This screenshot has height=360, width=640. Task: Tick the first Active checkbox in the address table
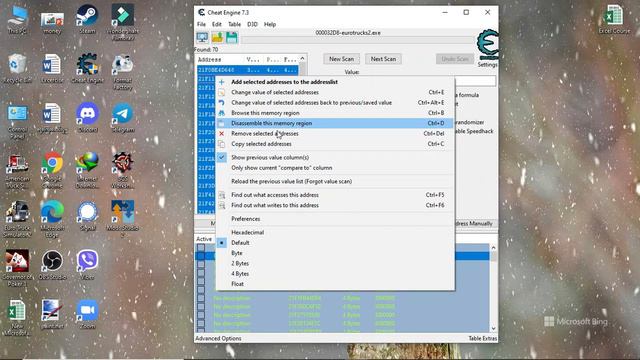click(201, 247)
